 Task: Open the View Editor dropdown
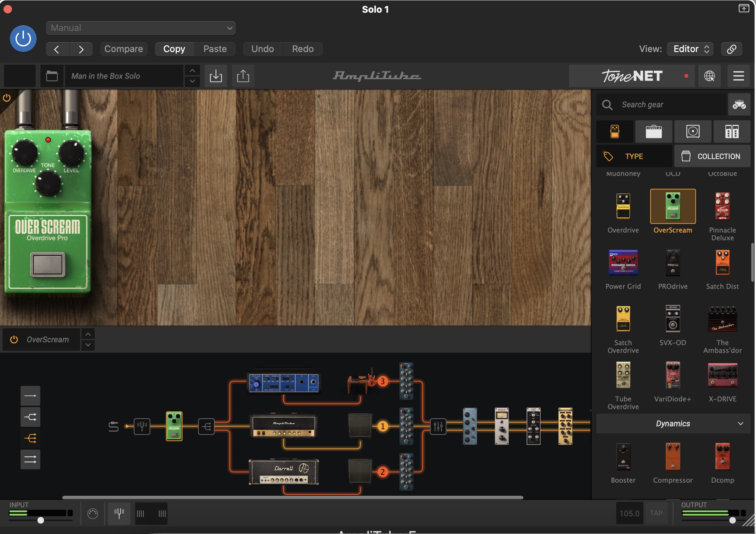pos(691,49)
